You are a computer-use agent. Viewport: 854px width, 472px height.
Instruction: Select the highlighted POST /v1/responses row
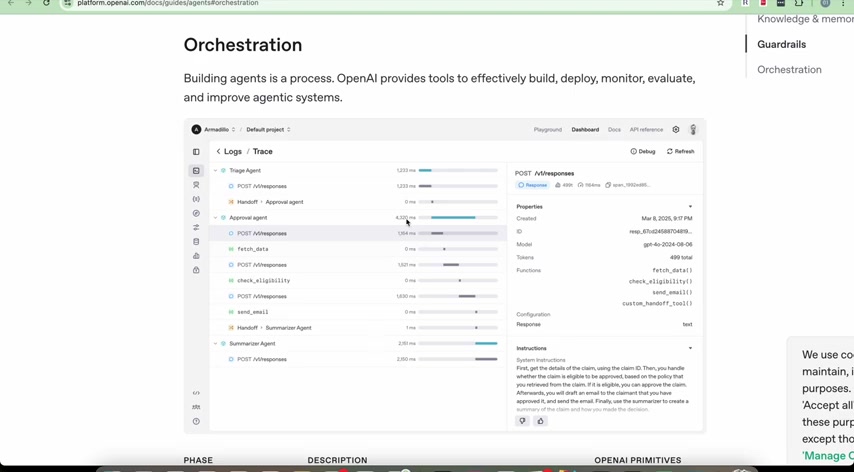click(358, 234)
